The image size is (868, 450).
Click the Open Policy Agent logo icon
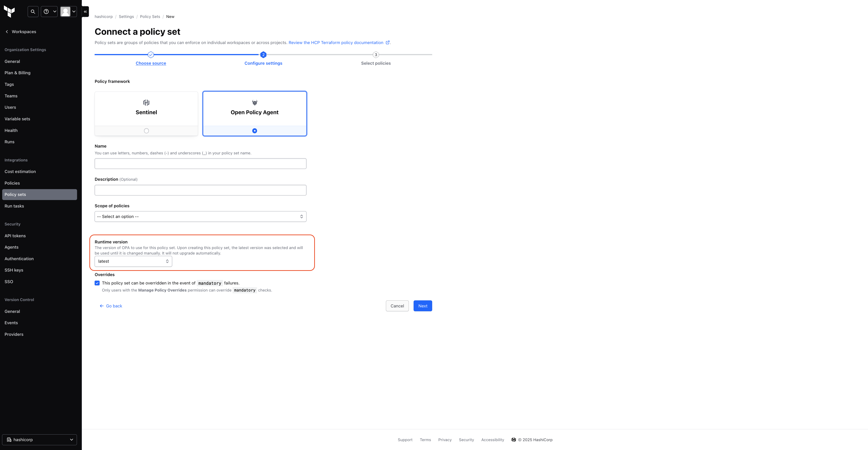pyautogui.click(x=254, y=103)
